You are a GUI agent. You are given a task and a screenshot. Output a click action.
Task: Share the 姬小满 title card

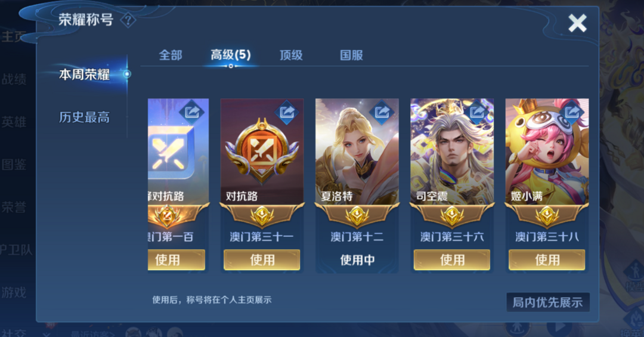pos(572,112)
